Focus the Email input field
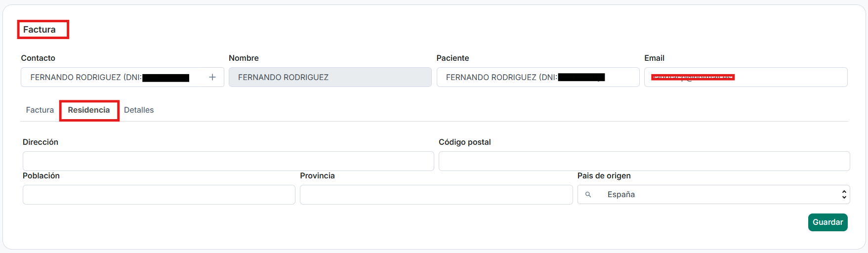The width and height of the screenshot is (868, 253). point(790,77)
